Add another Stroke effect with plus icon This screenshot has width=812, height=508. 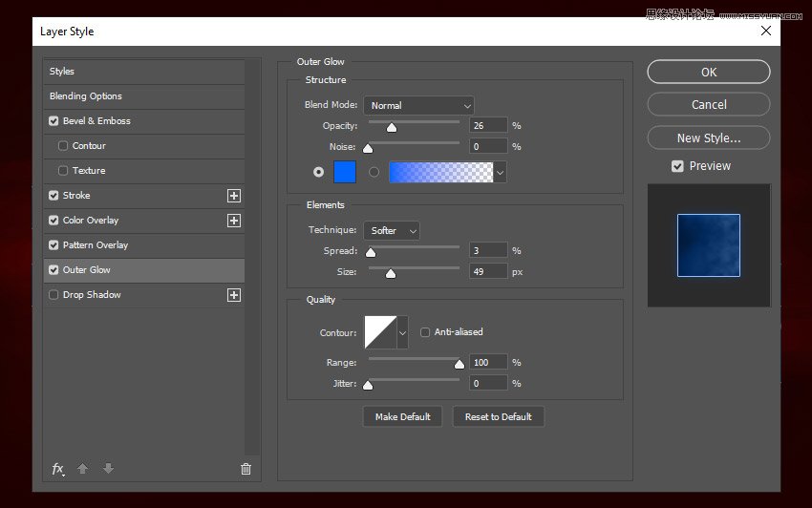click(233, 196)
